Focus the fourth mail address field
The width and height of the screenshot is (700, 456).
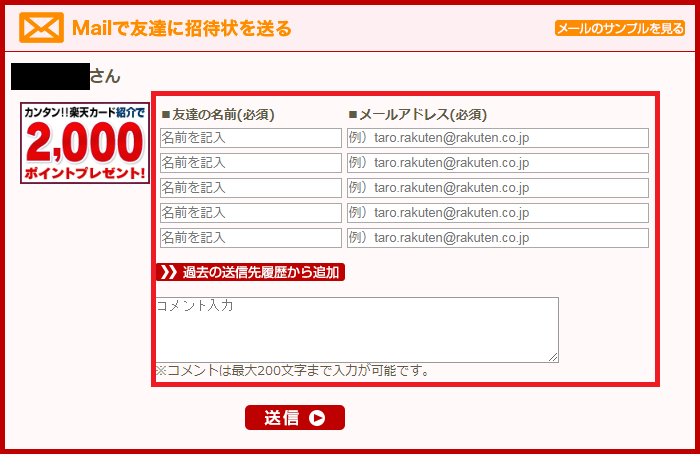[x=498, y=213]
